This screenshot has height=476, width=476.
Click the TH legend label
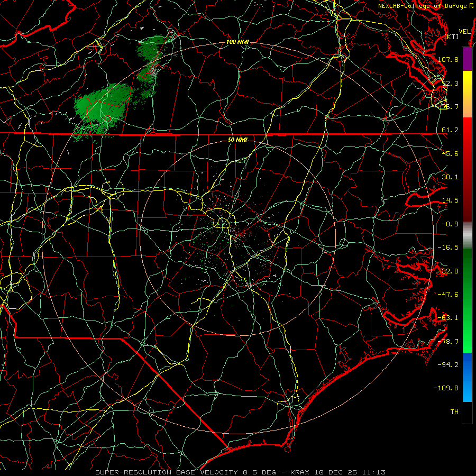[454, 412]
